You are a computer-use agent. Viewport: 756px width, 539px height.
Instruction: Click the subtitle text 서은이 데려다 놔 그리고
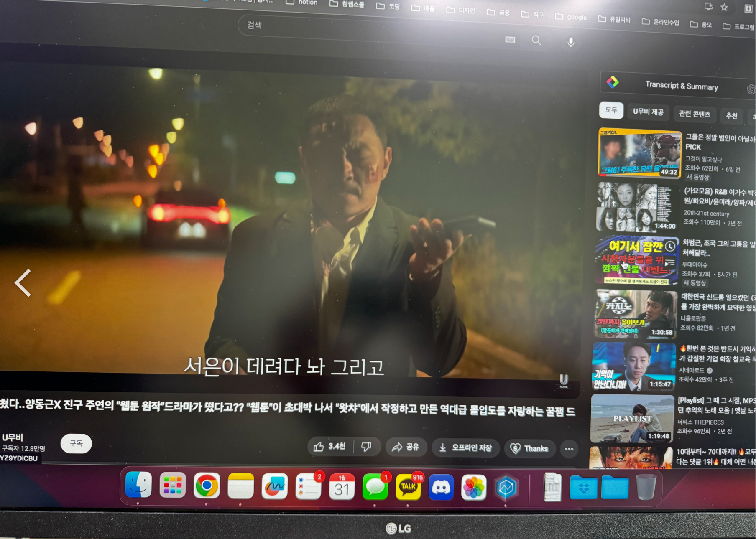pyautogui.click(x=283, y=366)
